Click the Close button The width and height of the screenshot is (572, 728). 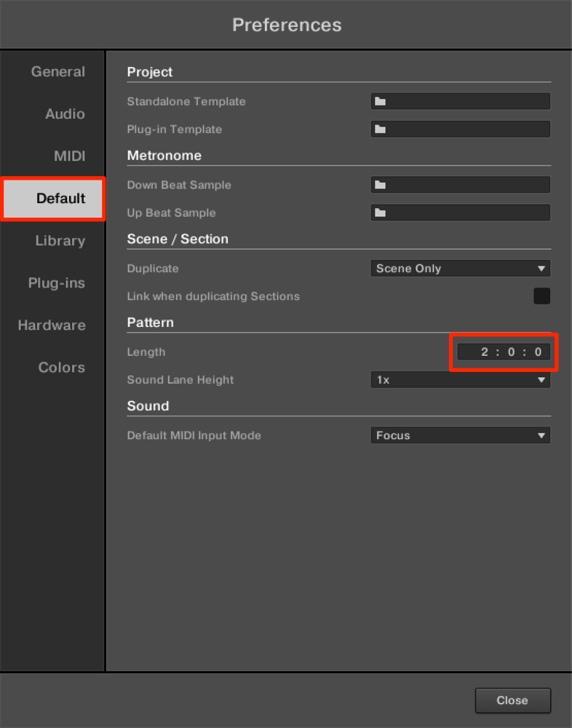pos(512,700)
